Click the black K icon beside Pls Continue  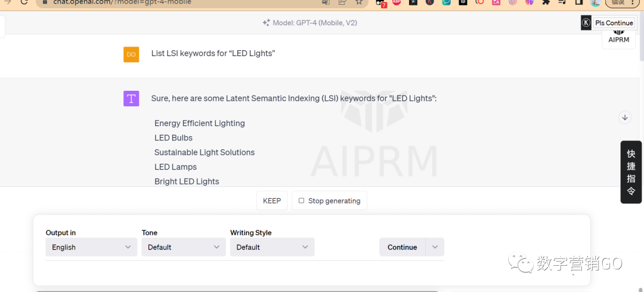pyautogui.click(x=586, y=23)
